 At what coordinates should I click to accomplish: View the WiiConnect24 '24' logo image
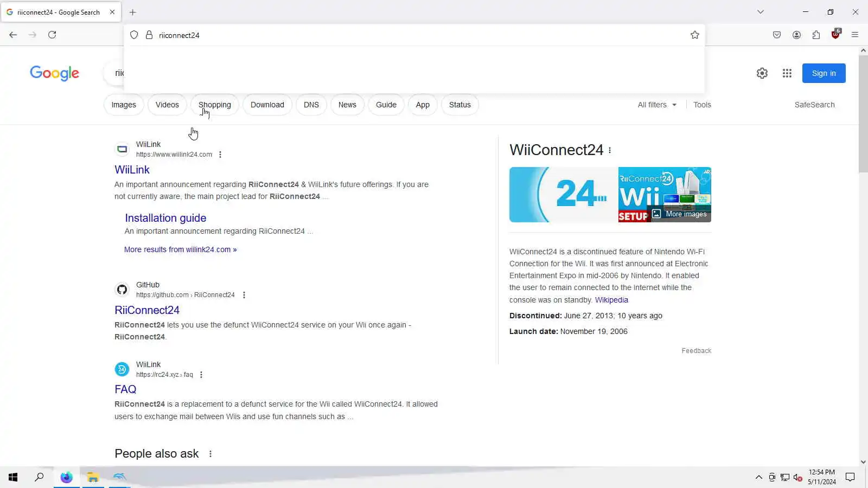(563, 195)
